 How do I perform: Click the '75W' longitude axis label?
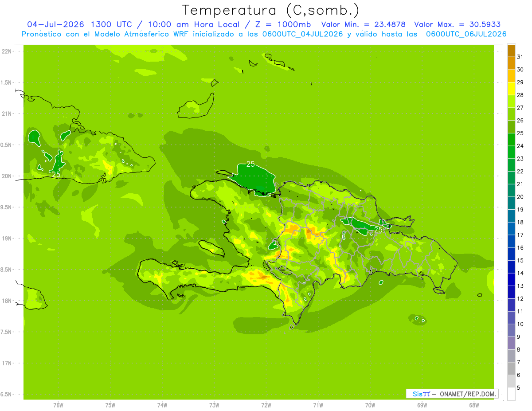click(110, 405)
